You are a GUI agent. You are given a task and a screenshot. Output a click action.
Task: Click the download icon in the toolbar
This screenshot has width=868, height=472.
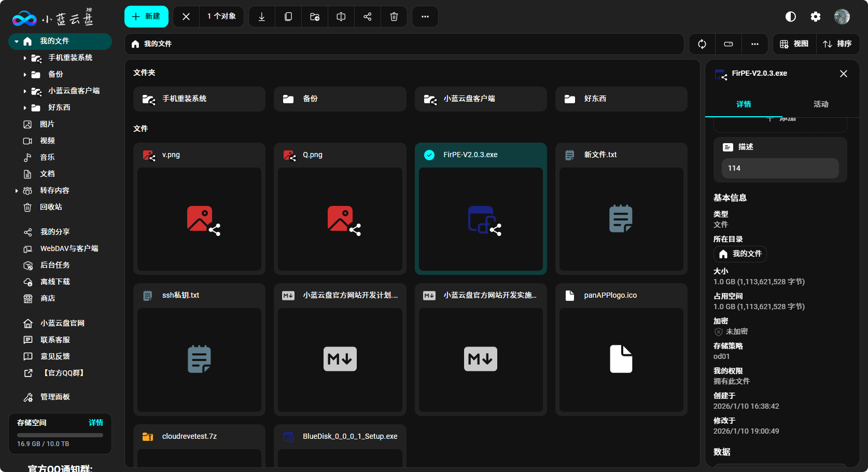(262, 17)
